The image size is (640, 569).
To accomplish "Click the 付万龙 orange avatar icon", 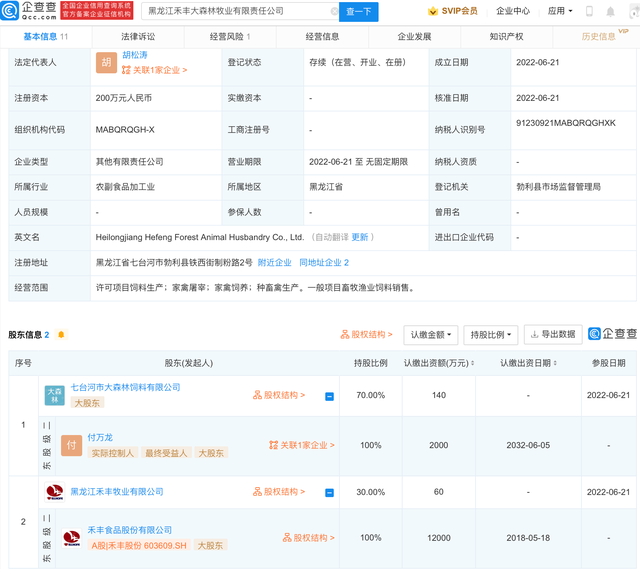I will coord(71,445).
